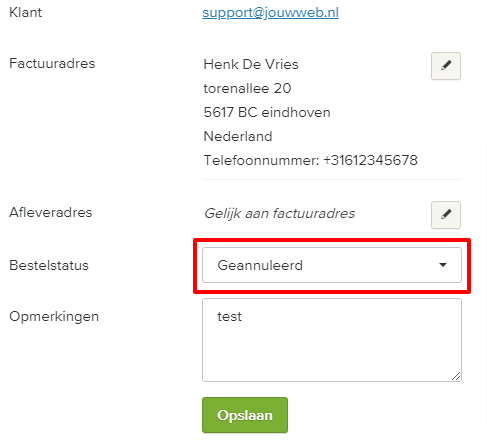Image resolution: width=487 pixels, height=443 pixels.
Task: Focus the Opmerkingen text area
Action: [x=332, y=340]
